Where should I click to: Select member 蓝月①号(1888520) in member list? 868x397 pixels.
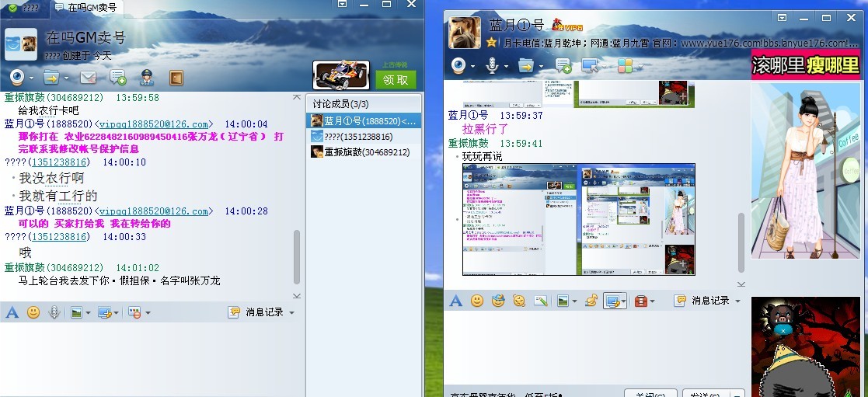tap(364, 120)
